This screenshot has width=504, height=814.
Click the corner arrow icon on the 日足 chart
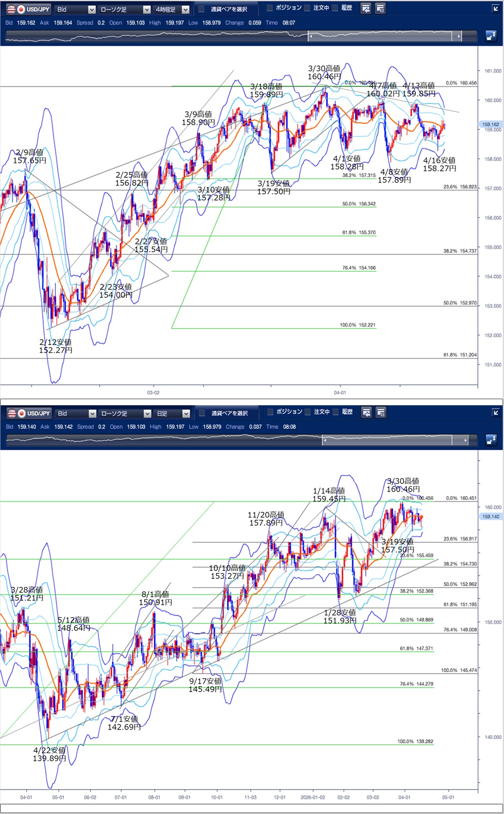(495, 413)
